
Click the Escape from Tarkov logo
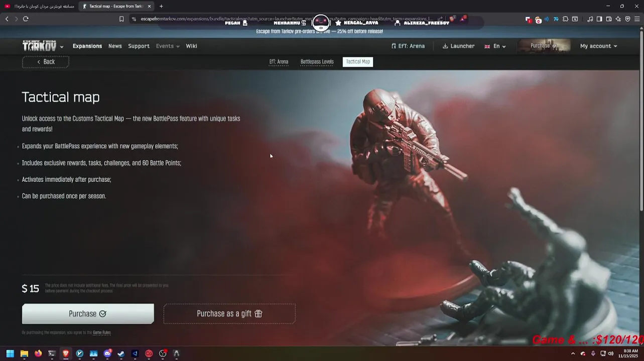pyautogui.click(x=39, y=46)
